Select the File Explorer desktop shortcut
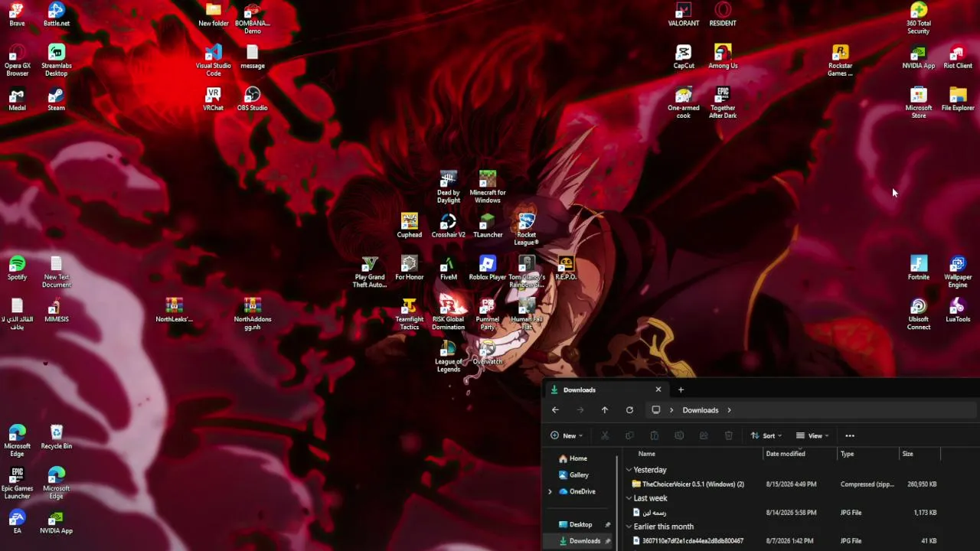980x551 pixels. point(958,98)
